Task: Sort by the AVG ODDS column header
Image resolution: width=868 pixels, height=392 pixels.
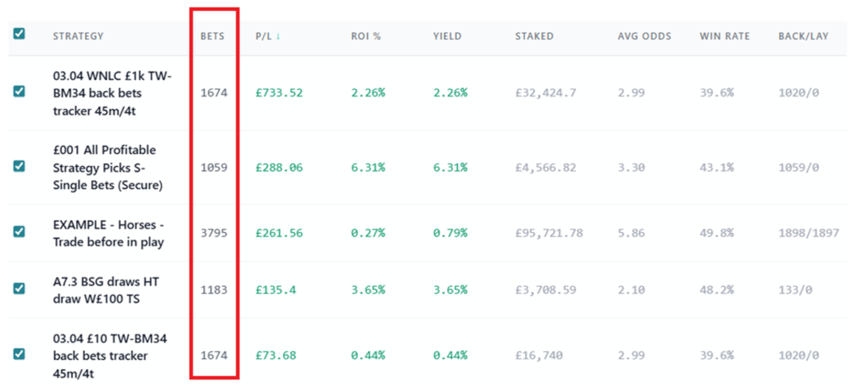Action: tap(644, 36)
